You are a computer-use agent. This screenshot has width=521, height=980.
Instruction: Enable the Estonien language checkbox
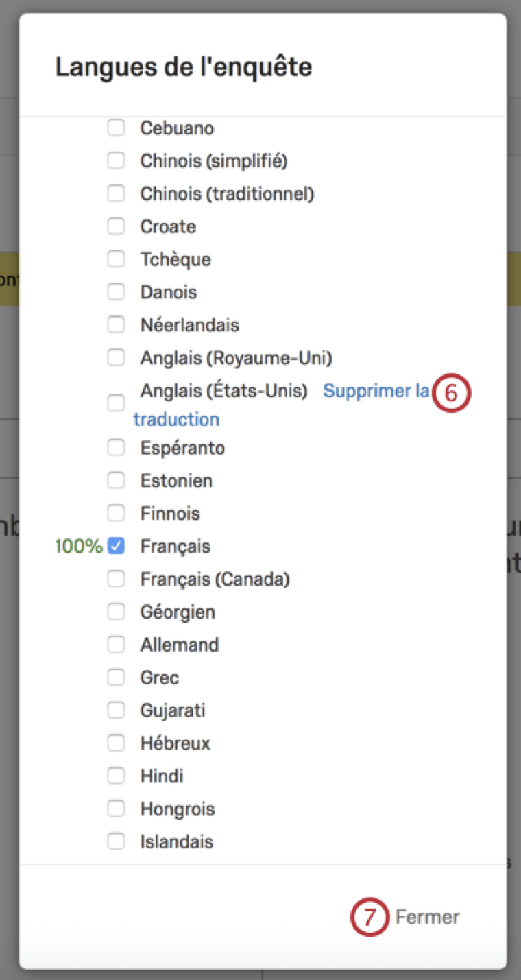[116, 481]
